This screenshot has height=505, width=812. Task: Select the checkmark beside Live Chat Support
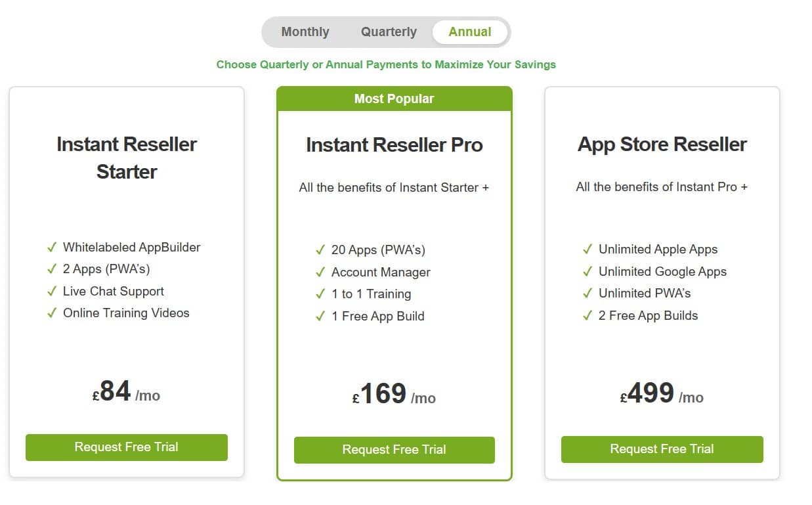coord(53,291)
